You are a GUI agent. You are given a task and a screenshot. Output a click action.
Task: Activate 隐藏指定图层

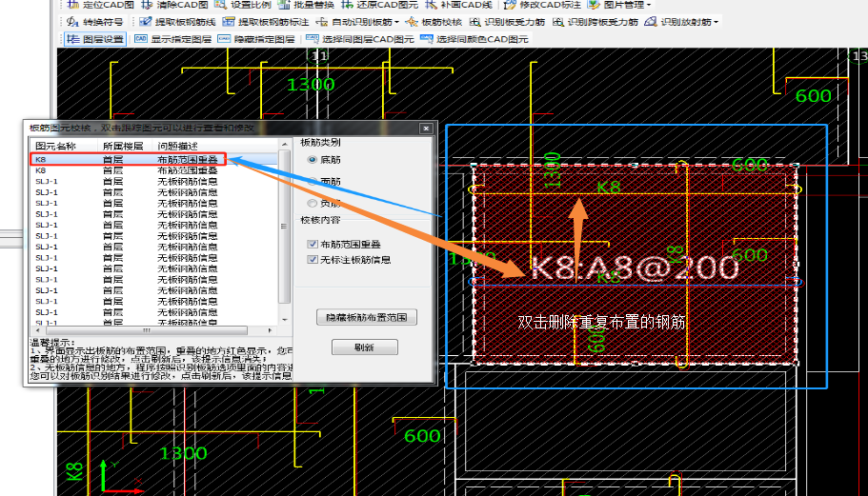click(255, 39)
